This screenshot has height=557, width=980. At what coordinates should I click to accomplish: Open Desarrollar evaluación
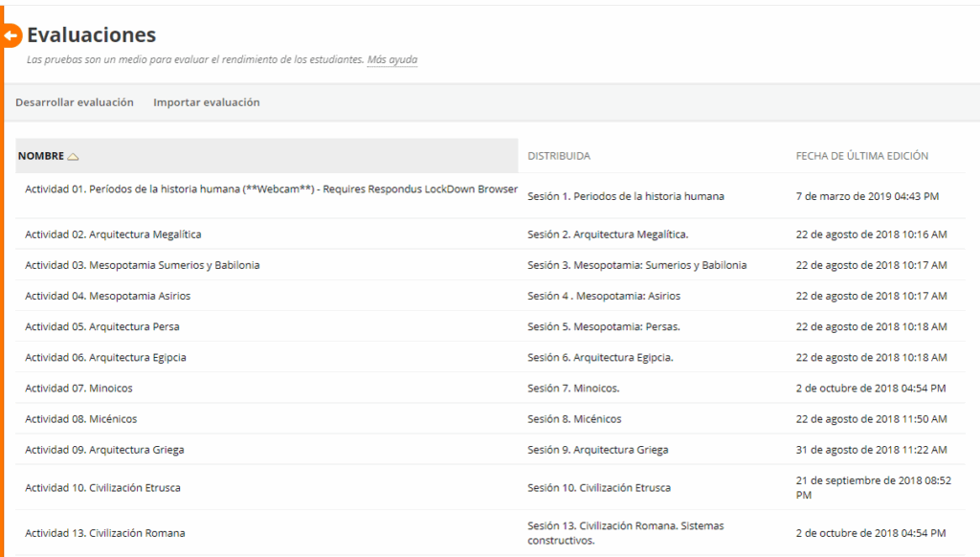pos(75,102)
